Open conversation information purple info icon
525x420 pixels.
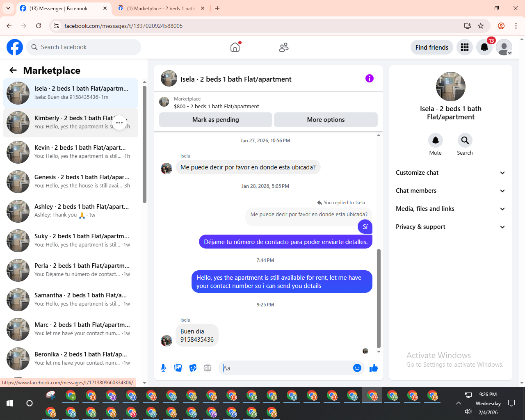[x=370, y=78]
